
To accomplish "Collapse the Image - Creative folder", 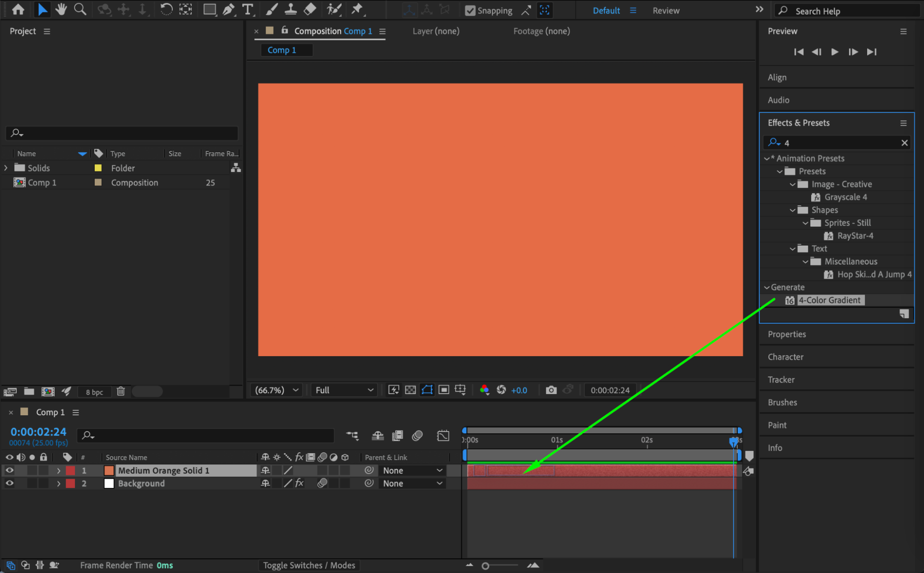I will point(793,184).
